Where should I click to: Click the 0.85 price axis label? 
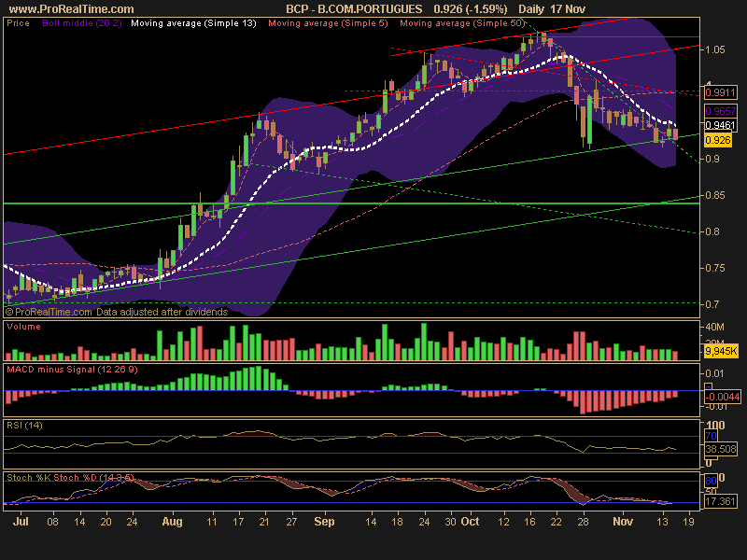click(x=715, y=195)
